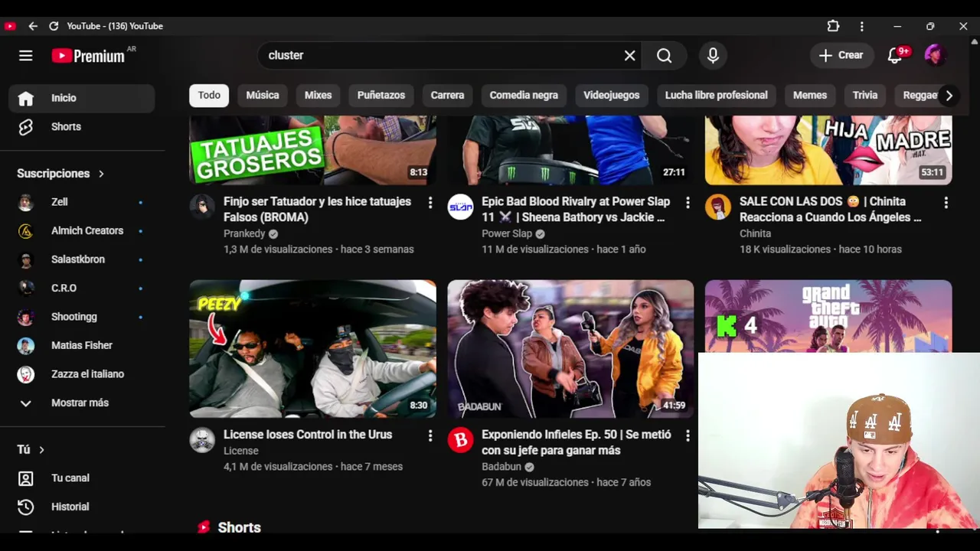
Task: Select the Lucha libre profesional chip
Action: coord(716,95)
